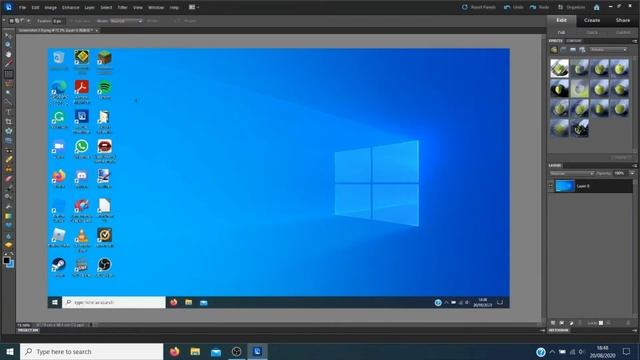Viewport: 640px width, 360px height.
Task: Open the marquee Mode dropdown
Action: [x=126, y=21]
